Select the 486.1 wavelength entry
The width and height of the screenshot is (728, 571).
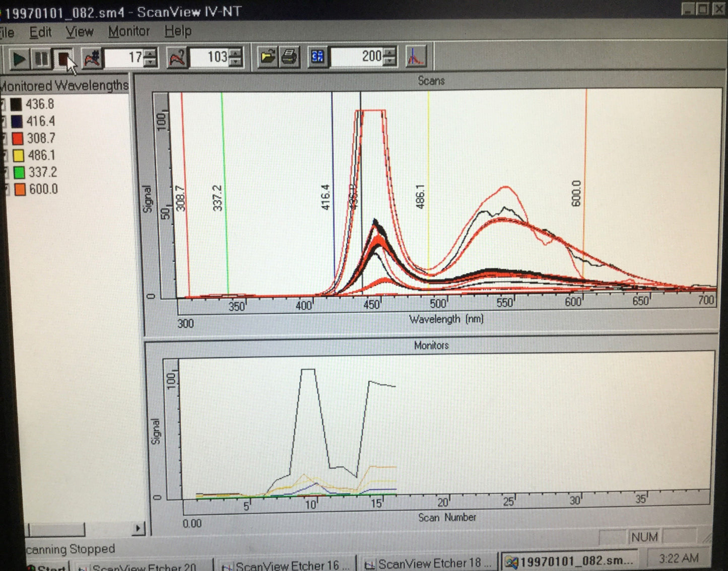pos(42,156)
